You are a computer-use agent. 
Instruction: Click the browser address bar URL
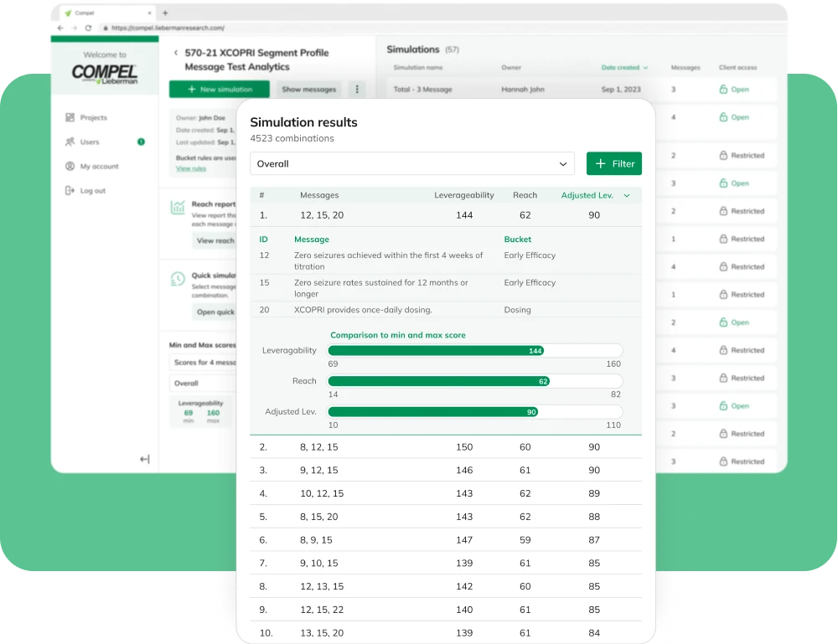(168, 28)
